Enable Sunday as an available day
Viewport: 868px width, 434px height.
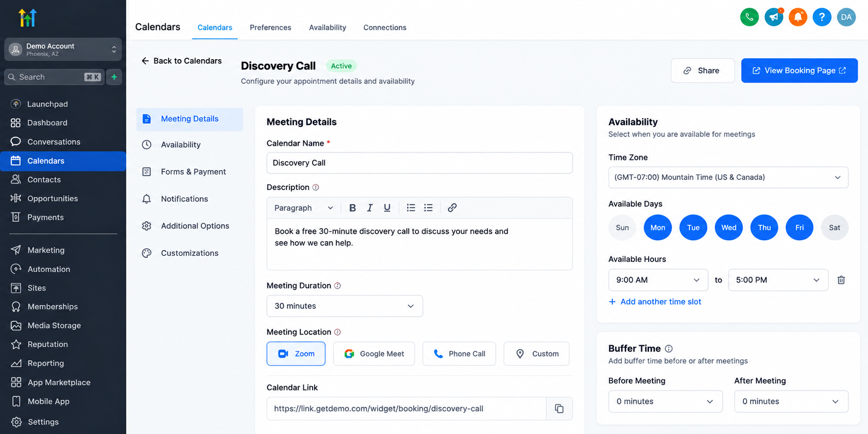point(622,228)
